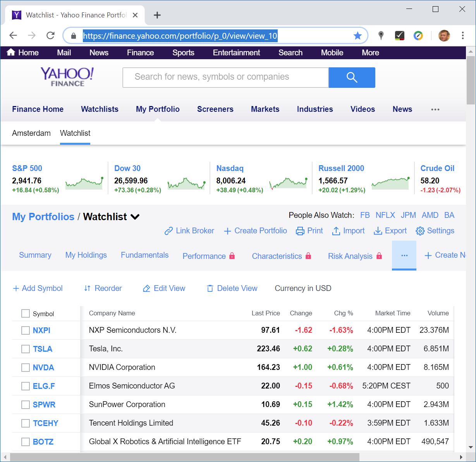Open the NVDA symbol link
Viewport: 476px width, 462px height.
(43, 368)
